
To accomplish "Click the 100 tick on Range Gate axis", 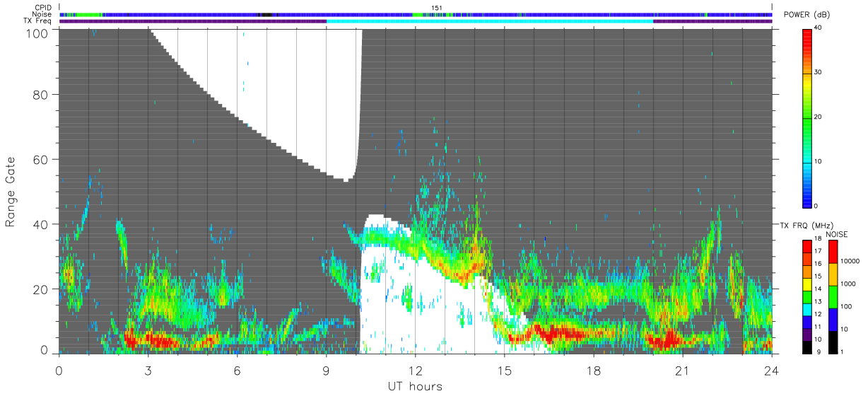I will pyautogui.click(x=36, y=34).
